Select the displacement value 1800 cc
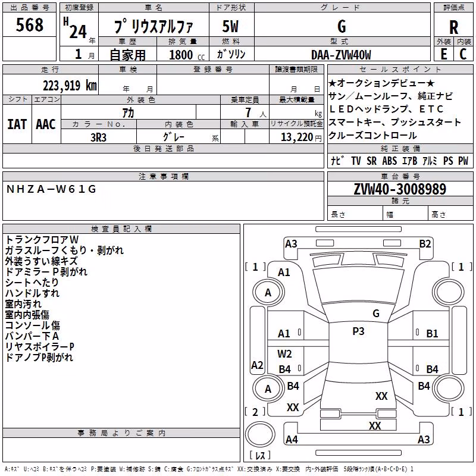The image size is (476, 476). pyautogui.click(x=187, y=55)
